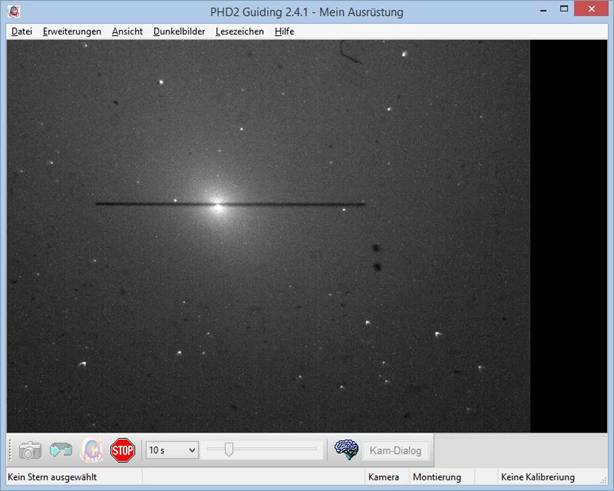Open the Ansicht menu
The width and height of the screenshot is (614, 491).
coord(127,31)
